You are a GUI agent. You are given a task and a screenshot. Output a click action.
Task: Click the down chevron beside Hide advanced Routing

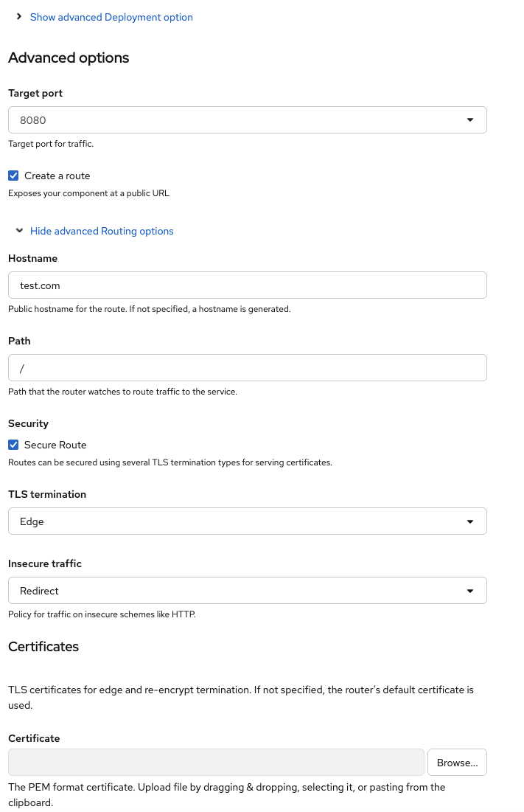click(x=19, y=231)
